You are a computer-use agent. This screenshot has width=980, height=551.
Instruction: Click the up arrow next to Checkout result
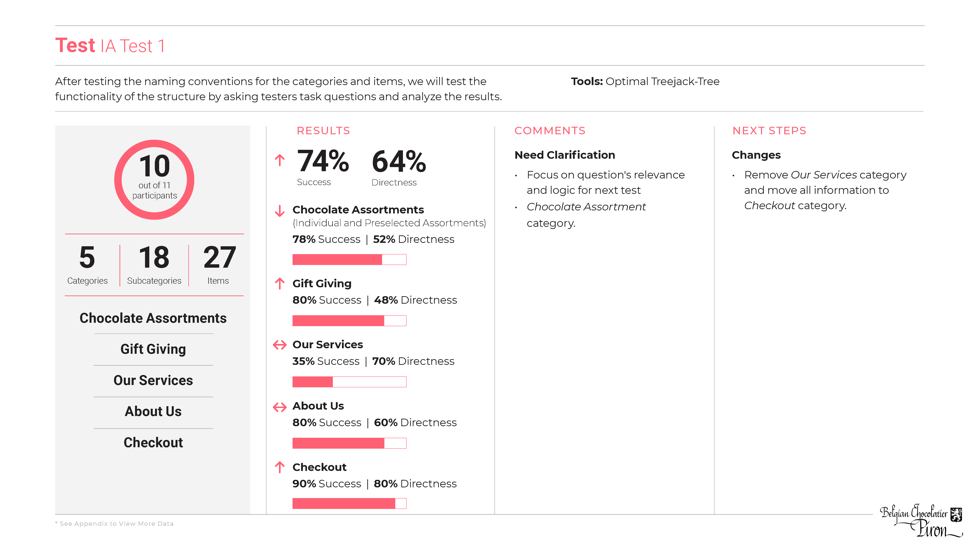pos(280,467)
